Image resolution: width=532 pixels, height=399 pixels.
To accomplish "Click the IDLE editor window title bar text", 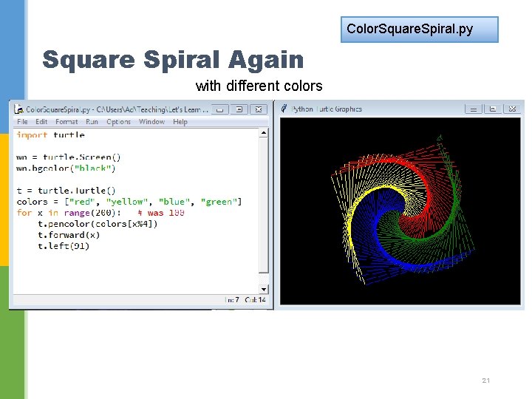I will [117, 109].
